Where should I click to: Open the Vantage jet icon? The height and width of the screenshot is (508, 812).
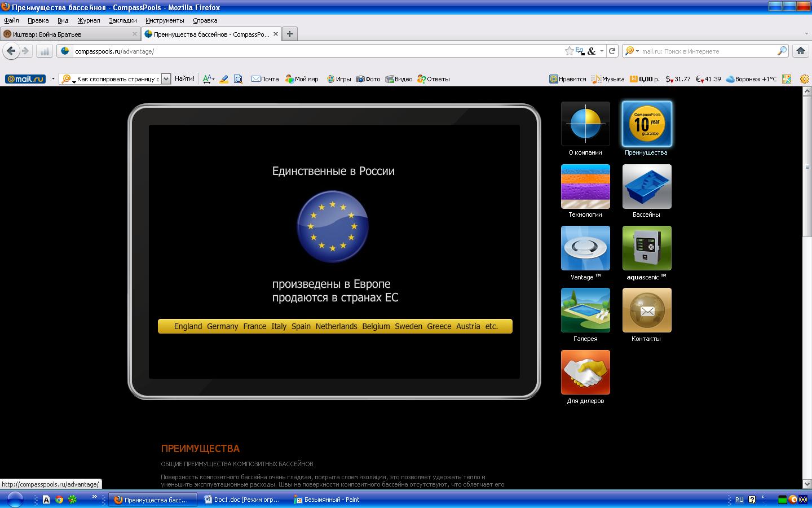[x=585, y=248]
